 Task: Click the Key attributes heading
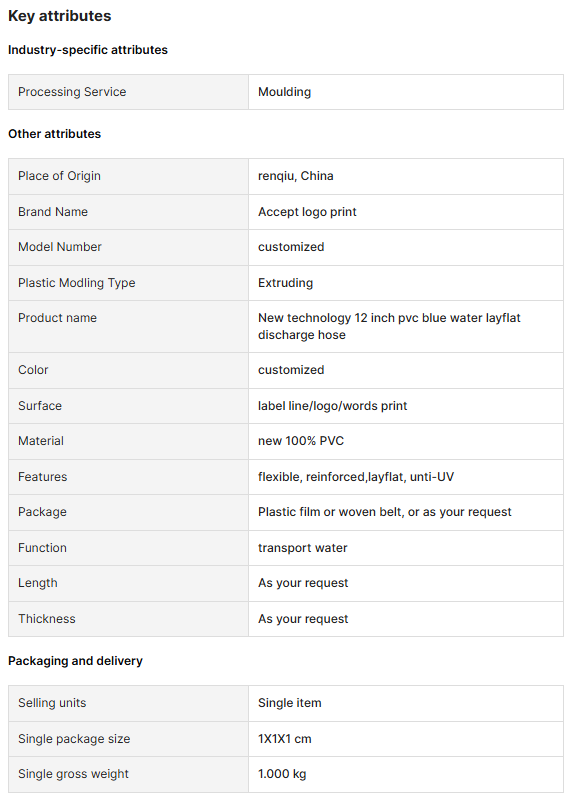tap(60, 16)
